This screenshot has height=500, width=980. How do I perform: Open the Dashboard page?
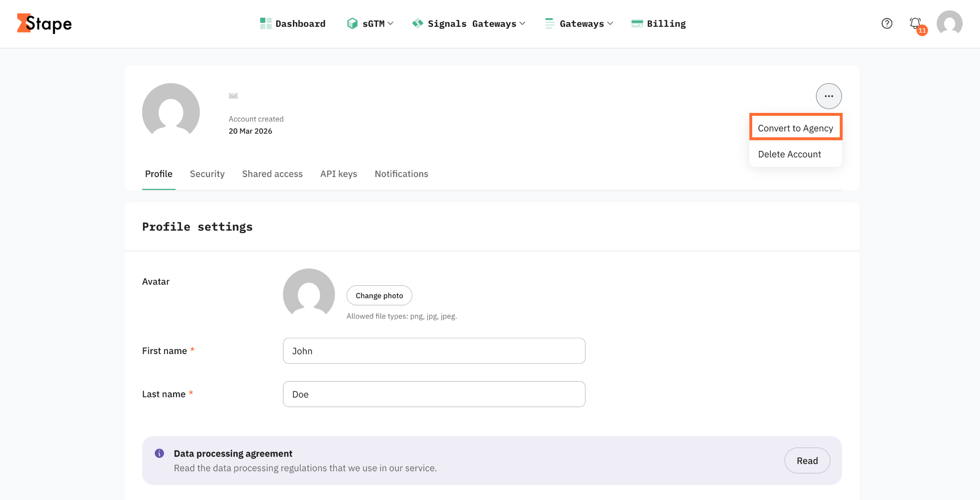point(292,23)
